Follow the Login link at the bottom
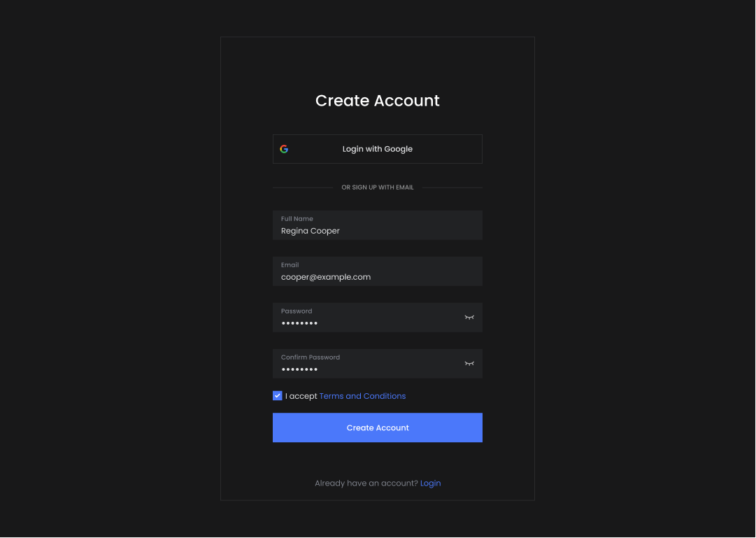 (430, 483)
